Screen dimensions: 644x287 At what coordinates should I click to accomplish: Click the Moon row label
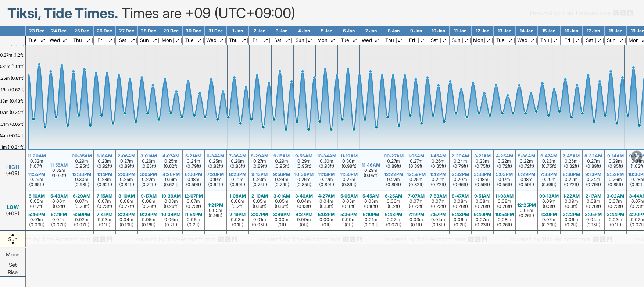[13, 255]
